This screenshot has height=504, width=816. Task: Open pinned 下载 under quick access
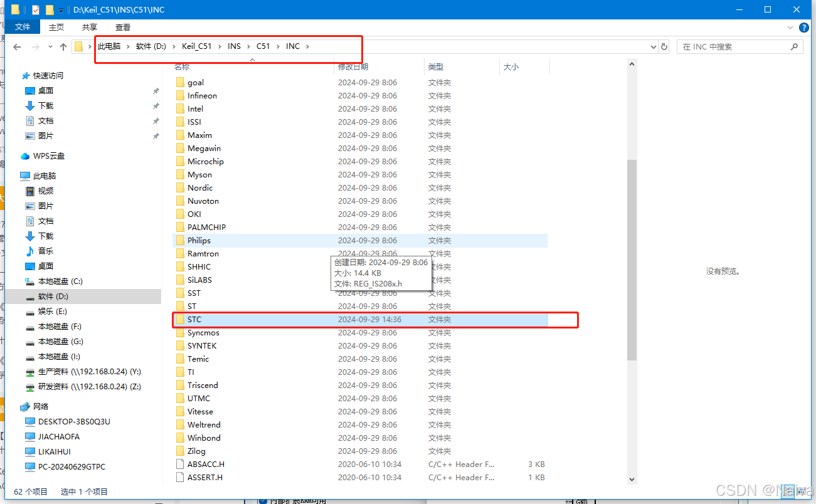pyautogui.click(x=46, y=105)
